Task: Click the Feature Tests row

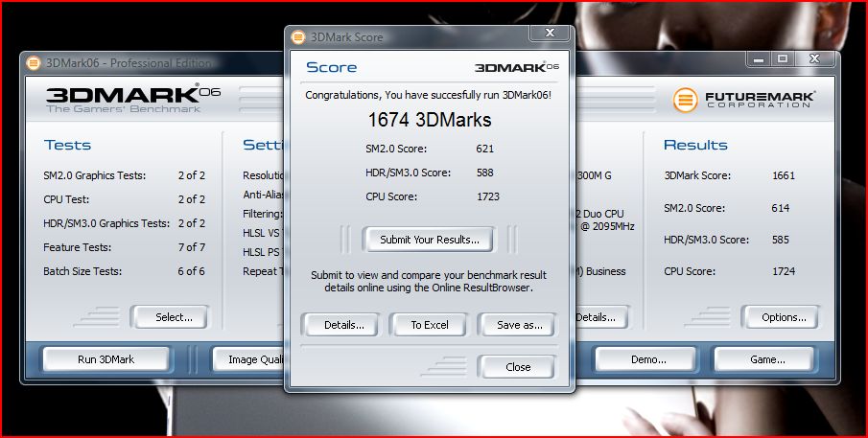Action: coord(125,247)
